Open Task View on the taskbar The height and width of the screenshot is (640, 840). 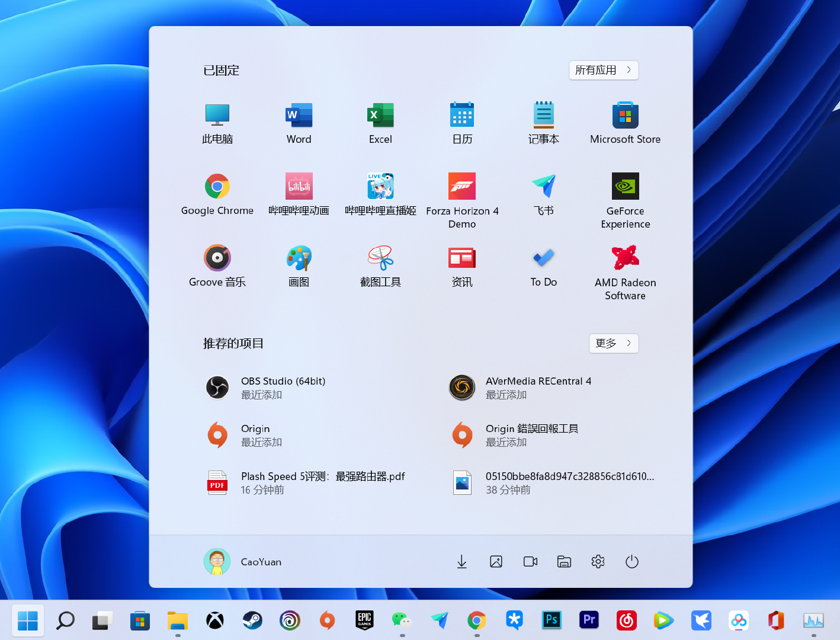102,620
